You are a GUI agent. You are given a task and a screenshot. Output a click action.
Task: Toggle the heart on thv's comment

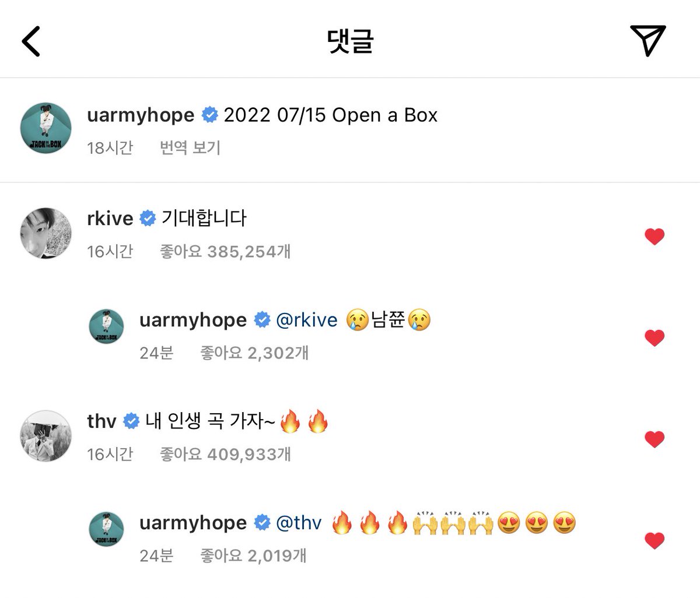pyautogui.click(x=654, y=439)
